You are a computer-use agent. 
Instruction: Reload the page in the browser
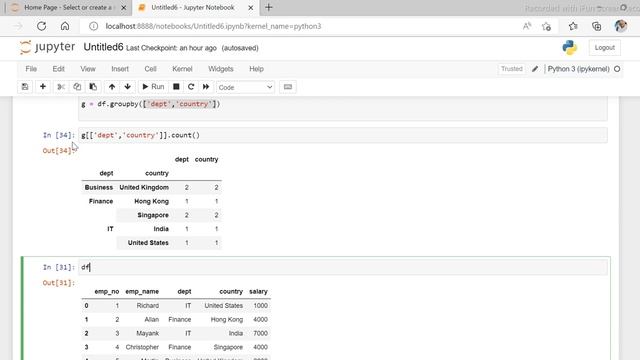click(41, 26)
